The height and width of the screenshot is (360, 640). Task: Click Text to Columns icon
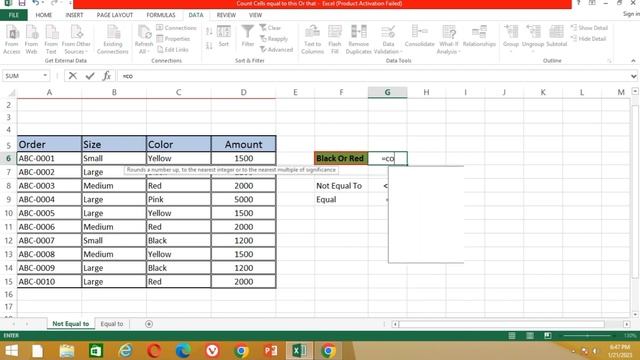pyautogui.click(x=312, y=39)
